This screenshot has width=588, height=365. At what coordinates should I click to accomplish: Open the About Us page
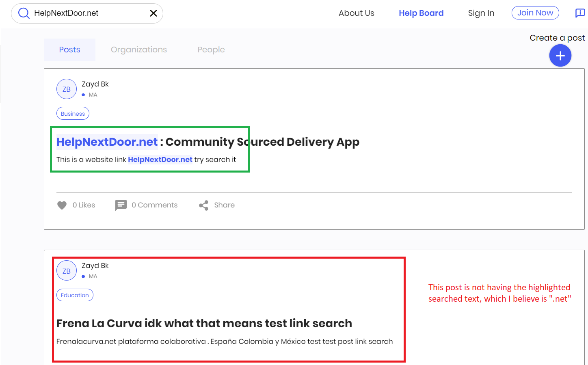click(357, 13)
